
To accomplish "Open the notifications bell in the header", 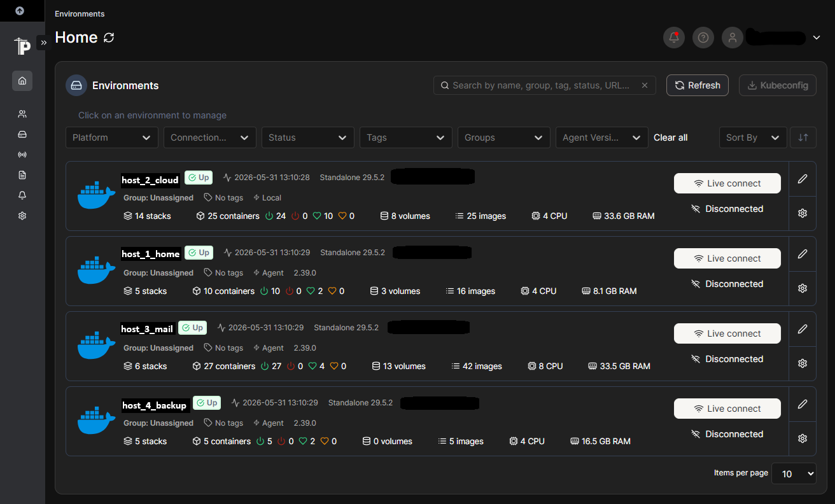I will click(674, 38).
